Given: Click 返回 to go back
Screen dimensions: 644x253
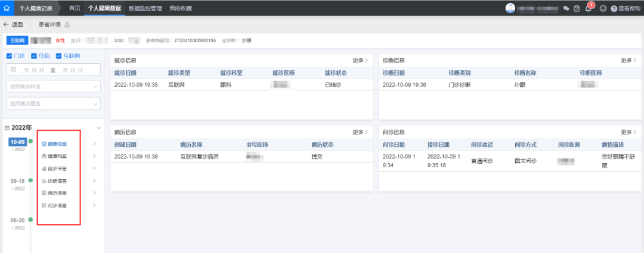Looking at the screenshot, I should pos(17,24).
